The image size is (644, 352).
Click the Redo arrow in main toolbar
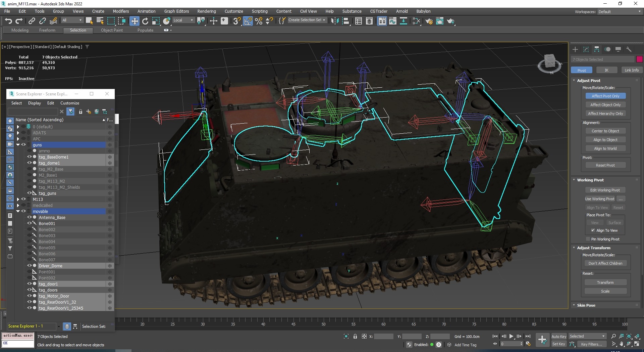[19, 21]
